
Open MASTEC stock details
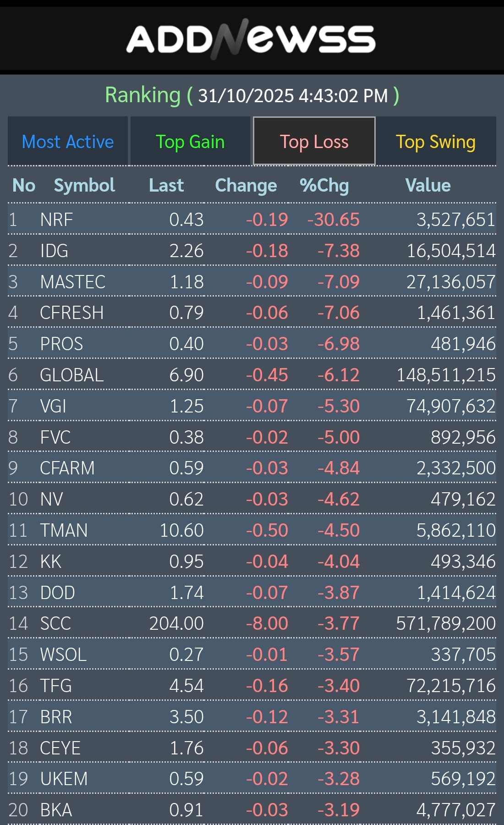click(73, 282)
